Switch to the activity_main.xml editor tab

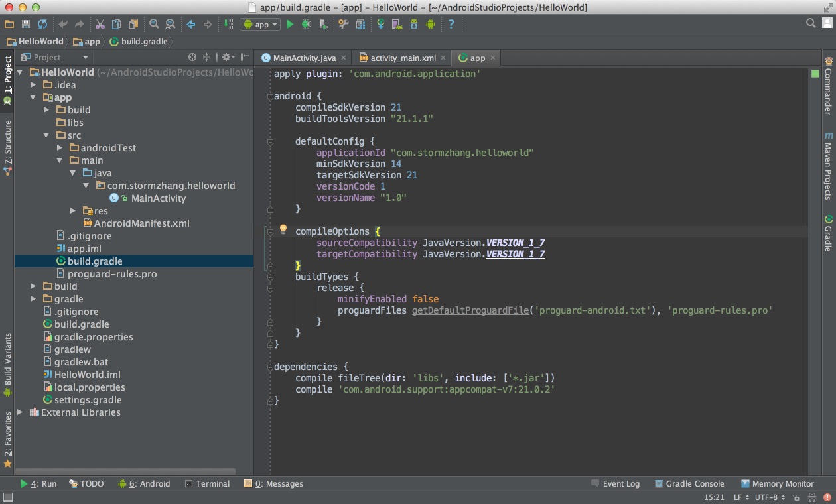click(x=403, y=58)
